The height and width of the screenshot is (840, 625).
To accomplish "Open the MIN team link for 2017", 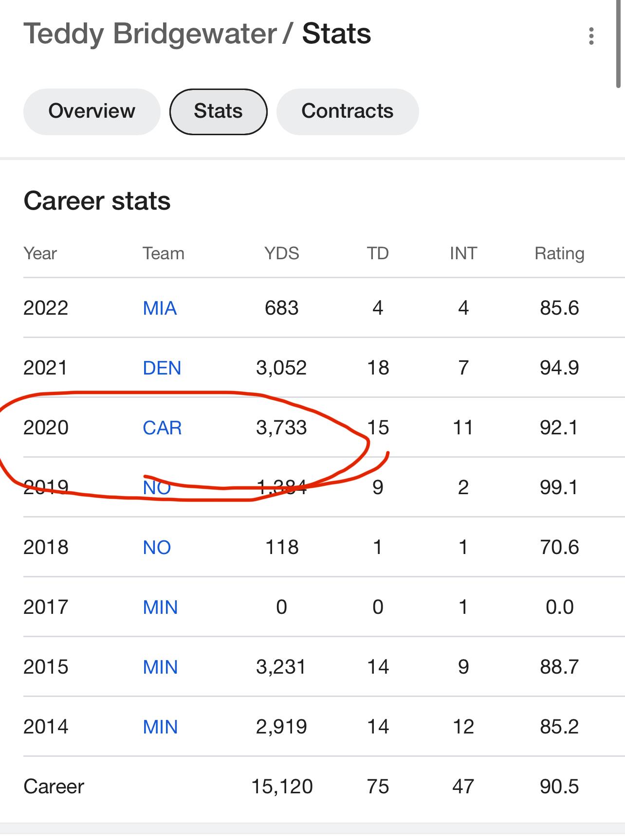I will (160, 608).
